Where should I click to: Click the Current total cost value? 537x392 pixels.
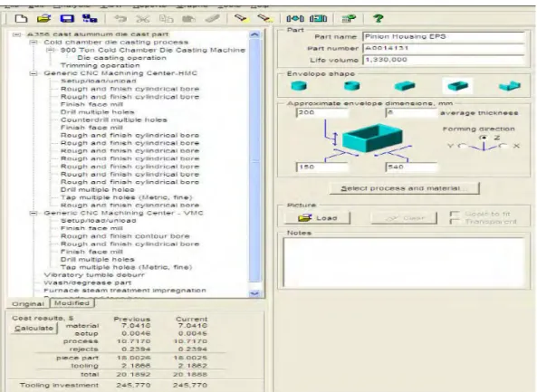pyautogui.click(x=190, y=375)
